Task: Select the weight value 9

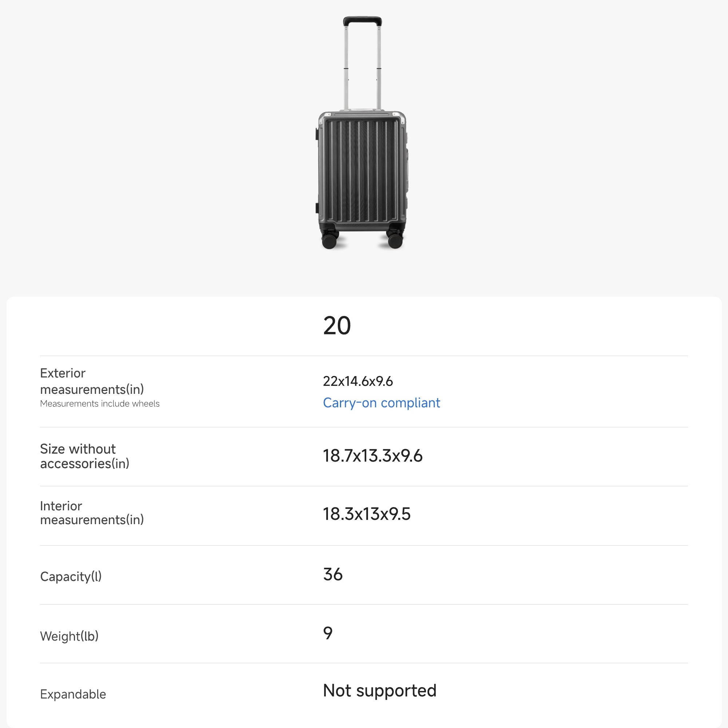Action: 328,633
